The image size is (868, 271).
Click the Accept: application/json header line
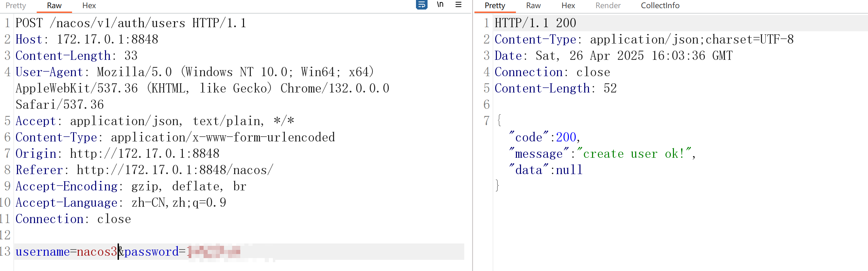pyautogui.click(x=155, y=121)
